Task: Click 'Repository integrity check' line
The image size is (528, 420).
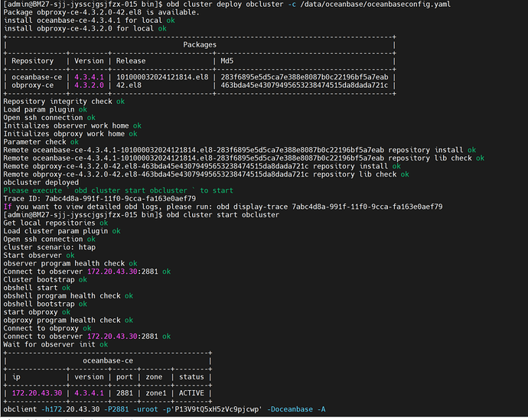Action: click(64, 101)
